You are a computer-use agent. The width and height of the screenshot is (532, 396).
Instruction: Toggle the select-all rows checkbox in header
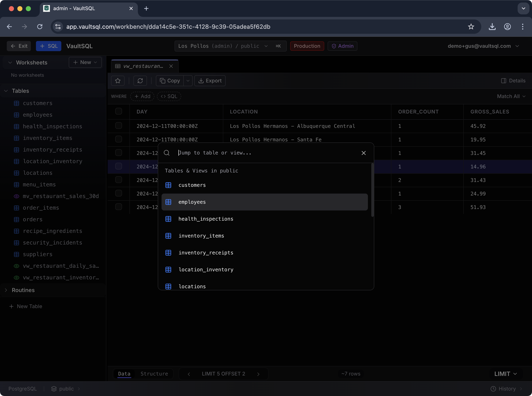click(x=118, y=111)
